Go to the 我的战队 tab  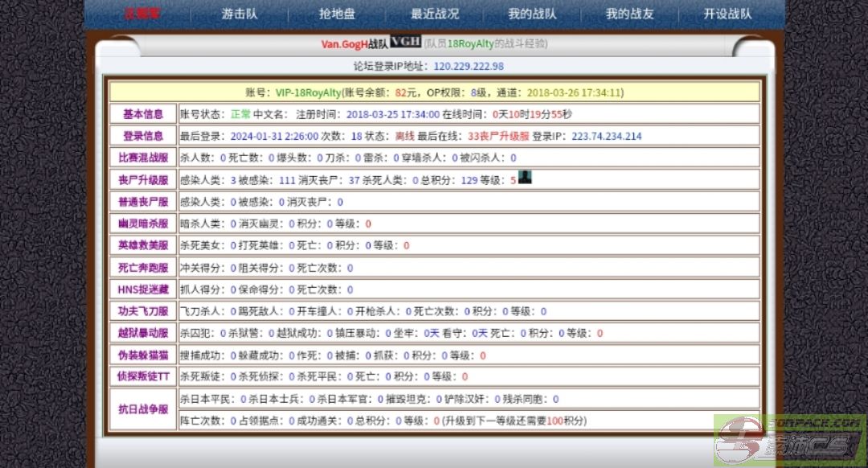(532, 14)
